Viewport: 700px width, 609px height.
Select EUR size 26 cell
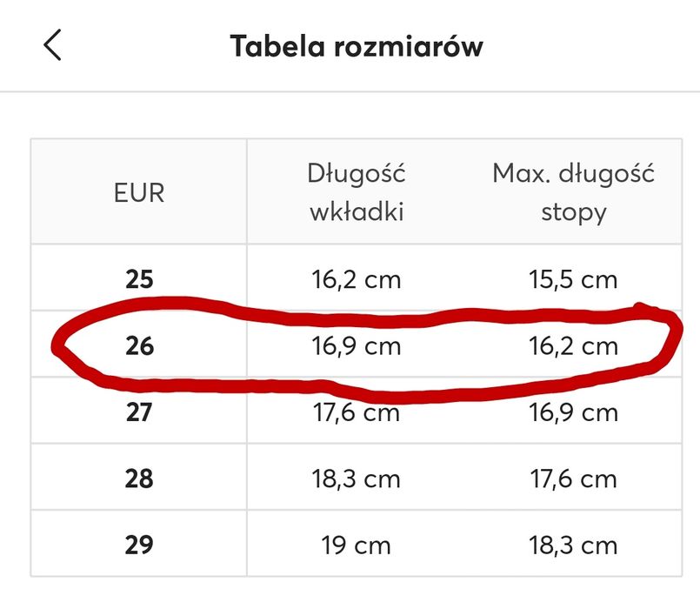tap(139, 346)
